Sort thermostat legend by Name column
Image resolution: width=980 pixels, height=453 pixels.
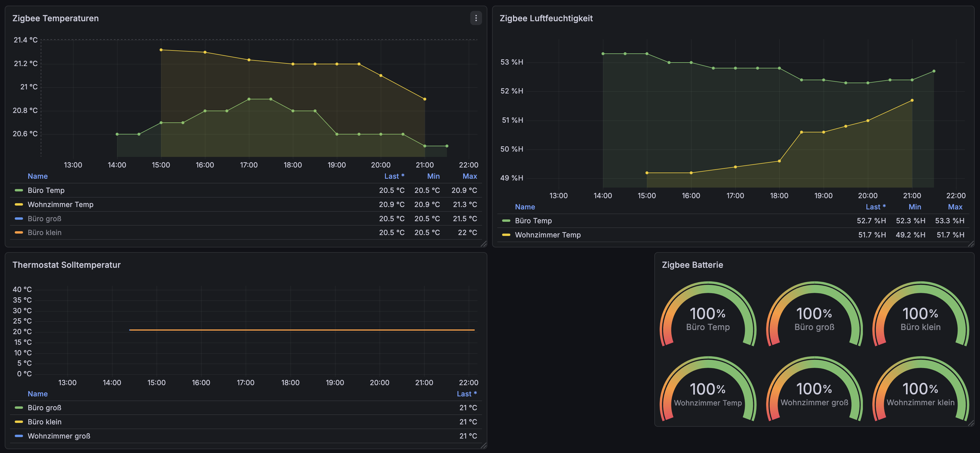[x=38, y=394]
